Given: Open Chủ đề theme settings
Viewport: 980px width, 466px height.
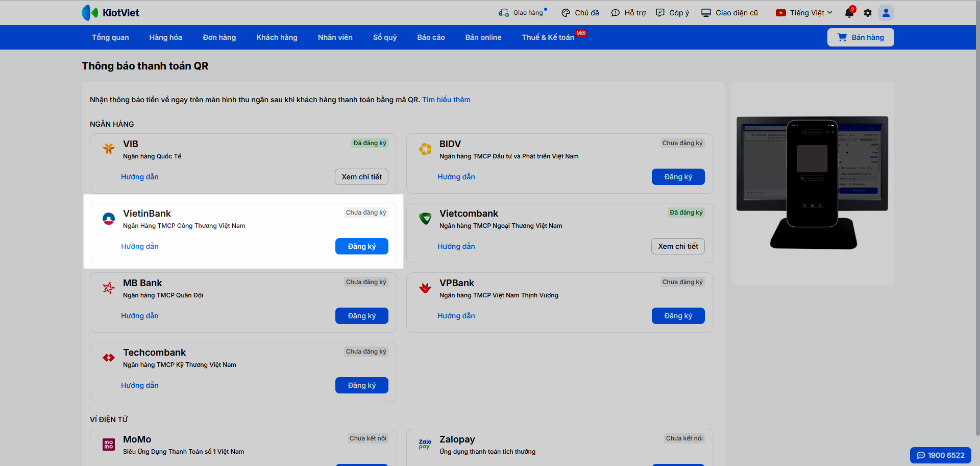Looking at the screenshot, I should [x=580, y=13].
